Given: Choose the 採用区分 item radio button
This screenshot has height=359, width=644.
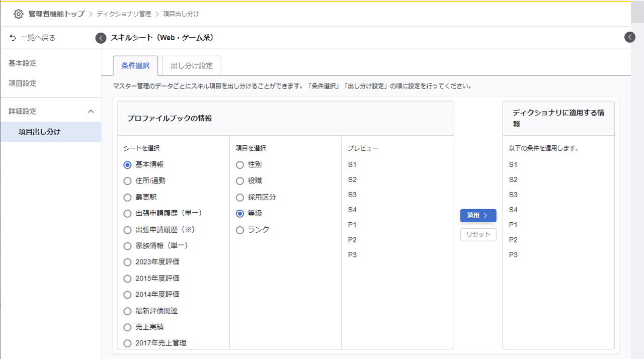Looking at the screenshot, I should pyautogui.click(x=240, y=197).
